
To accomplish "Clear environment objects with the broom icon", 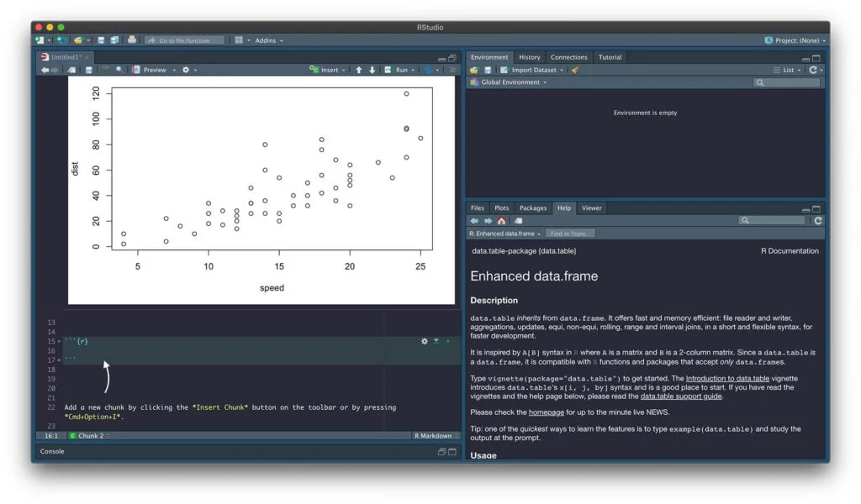I will coord(575,71).
